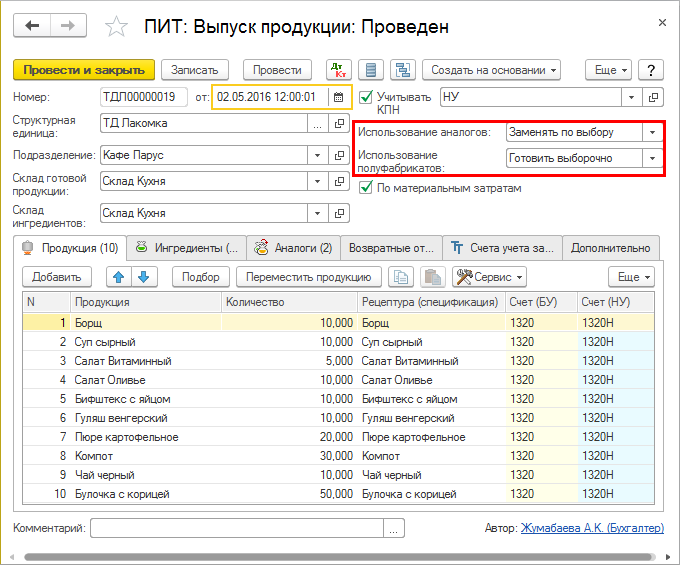The image size is (680, 565).
Task: Navigate back with left arrow
Action: click(x=34, y=25)
